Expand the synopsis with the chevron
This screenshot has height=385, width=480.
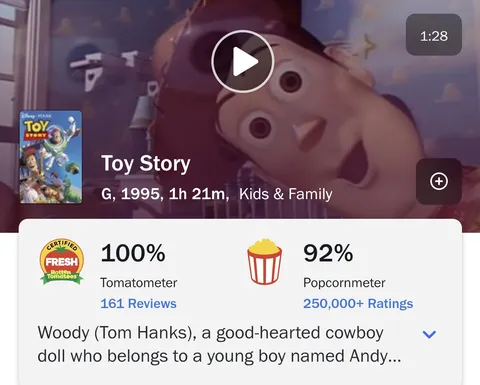[429, 334]
